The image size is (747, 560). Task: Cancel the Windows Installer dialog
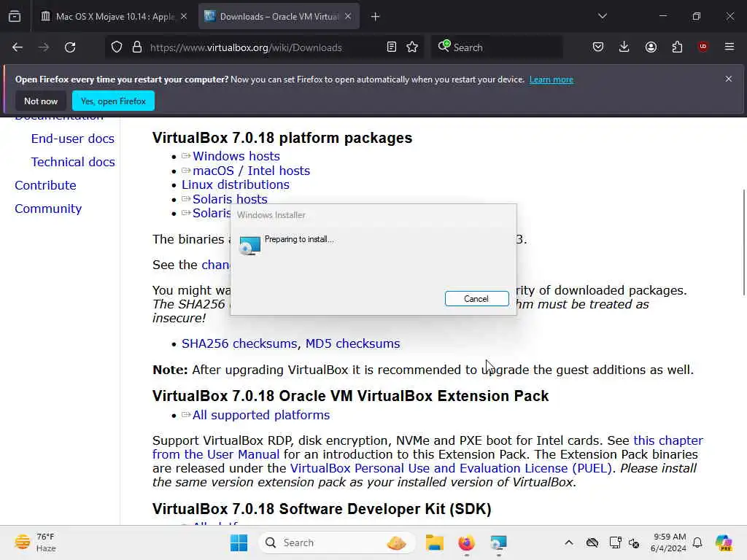pos(476,298)
